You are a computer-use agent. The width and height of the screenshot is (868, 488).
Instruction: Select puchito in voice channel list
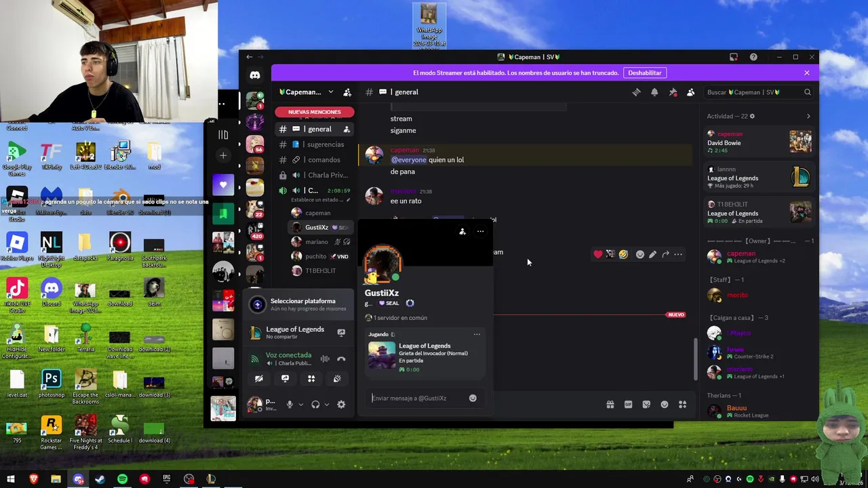[319, 256]
